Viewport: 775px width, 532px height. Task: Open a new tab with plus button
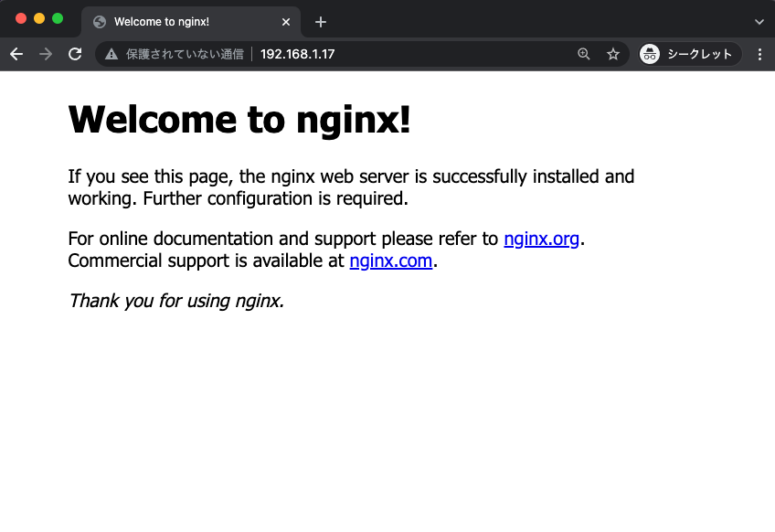(x=320, y=22)
